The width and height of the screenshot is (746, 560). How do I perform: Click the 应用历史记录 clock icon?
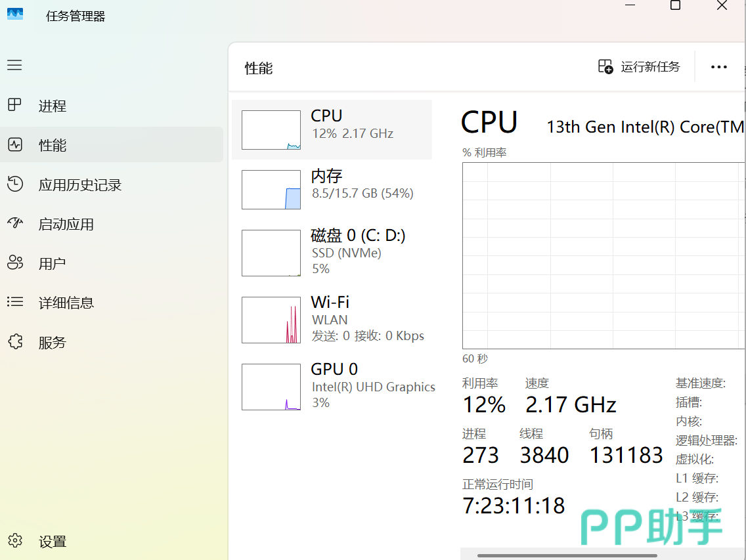[14, 184]
